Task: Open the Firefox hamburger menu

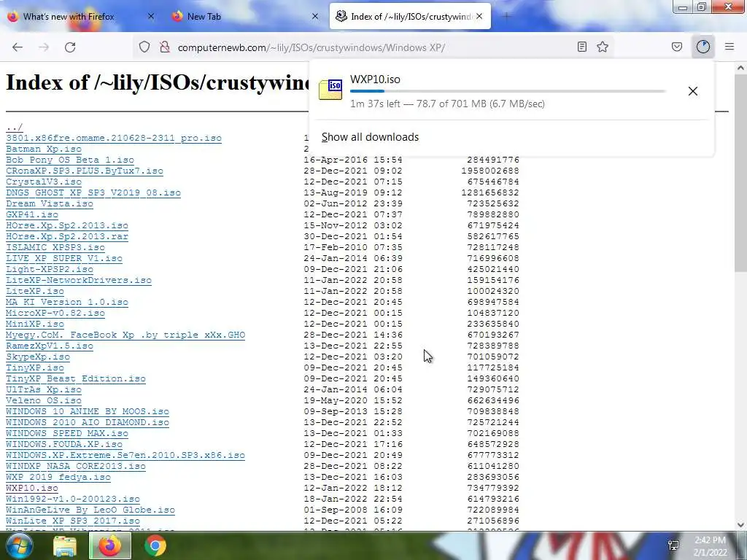Action: coord(729,47)
